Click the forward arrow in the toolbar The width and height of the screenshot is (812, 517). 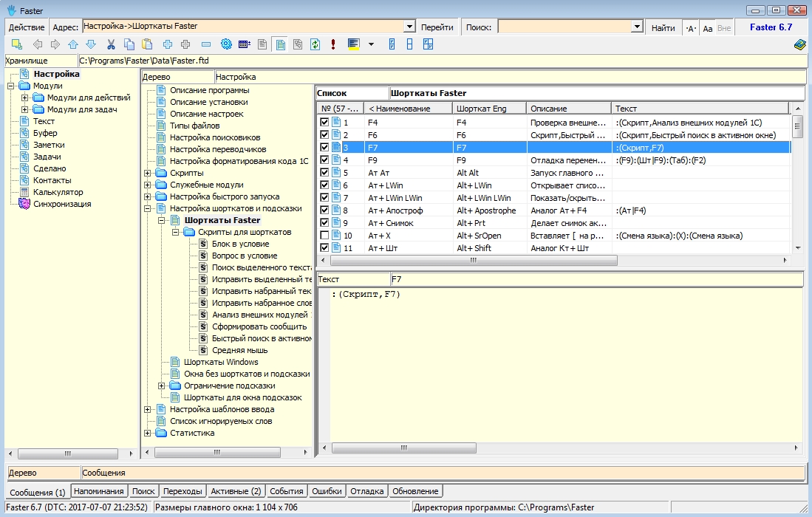tap(55, 44)
